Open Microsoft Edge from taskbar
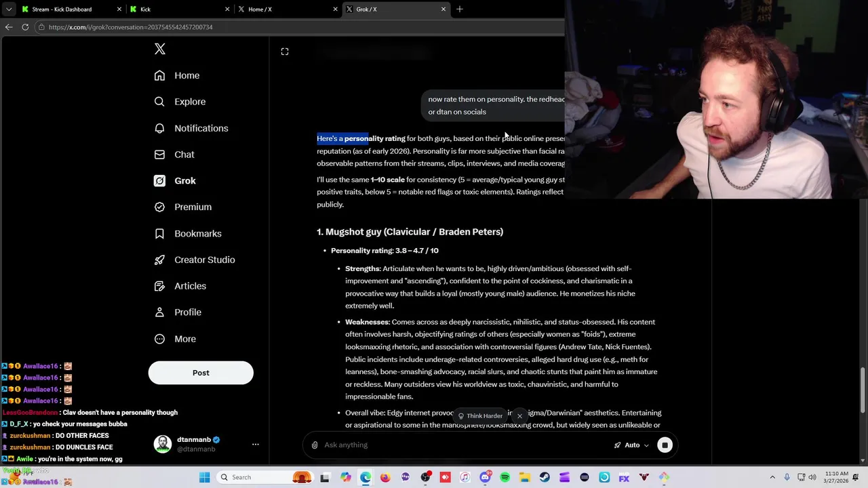 (x=366, y=477)
